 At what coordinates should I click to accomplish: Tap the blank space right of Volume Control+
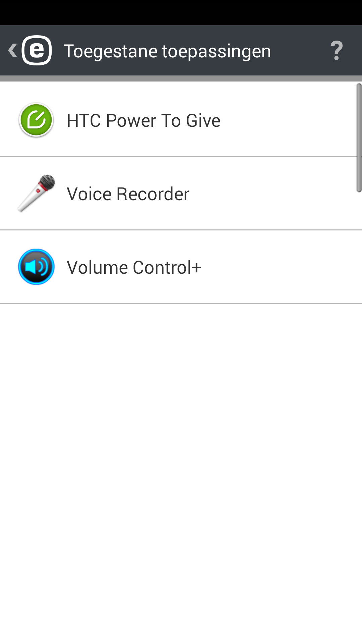click(x=282, y=267)
